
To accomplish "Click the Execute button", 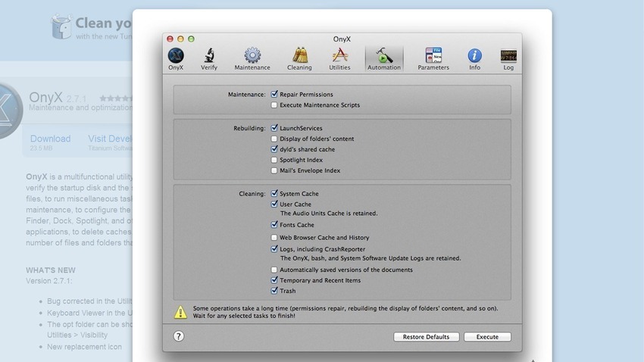I will click(x=487, y=337).
